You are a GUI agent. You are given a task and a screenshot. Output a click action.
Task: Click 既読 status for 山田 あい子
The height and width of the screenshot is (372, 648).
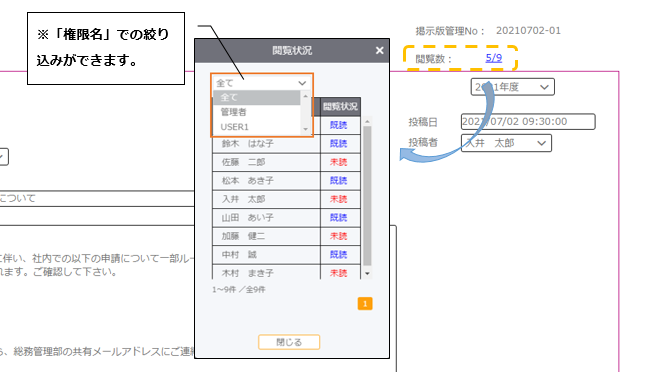[x=338, y=217]
